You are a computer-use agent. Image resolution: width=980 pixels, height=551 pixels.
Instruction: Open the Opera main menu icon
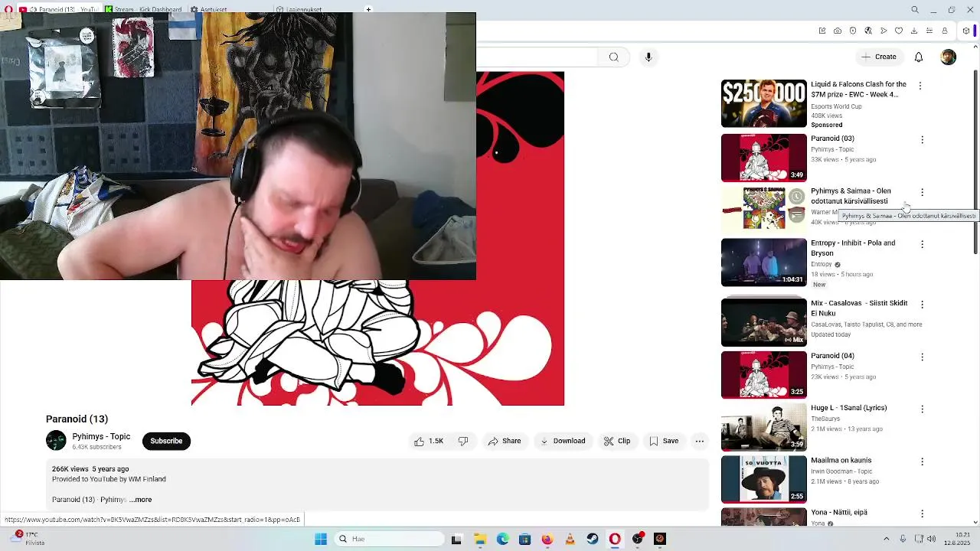pos(8,9)
